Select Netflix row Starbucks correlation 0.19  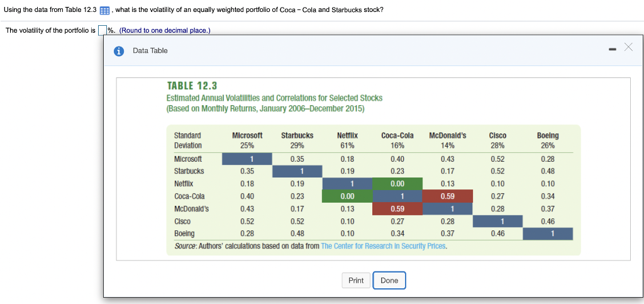click(297, 184)
